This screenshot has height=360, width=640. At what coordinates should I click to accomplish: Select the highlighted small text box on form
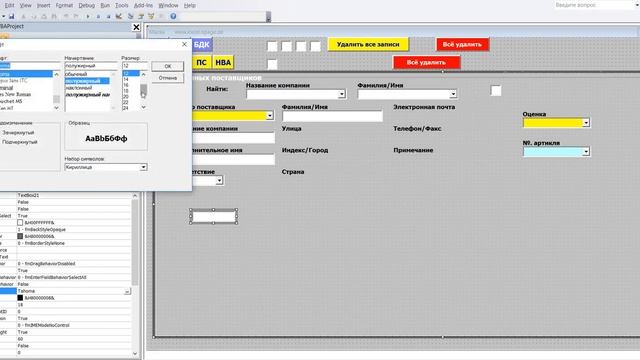pos(213,216)
